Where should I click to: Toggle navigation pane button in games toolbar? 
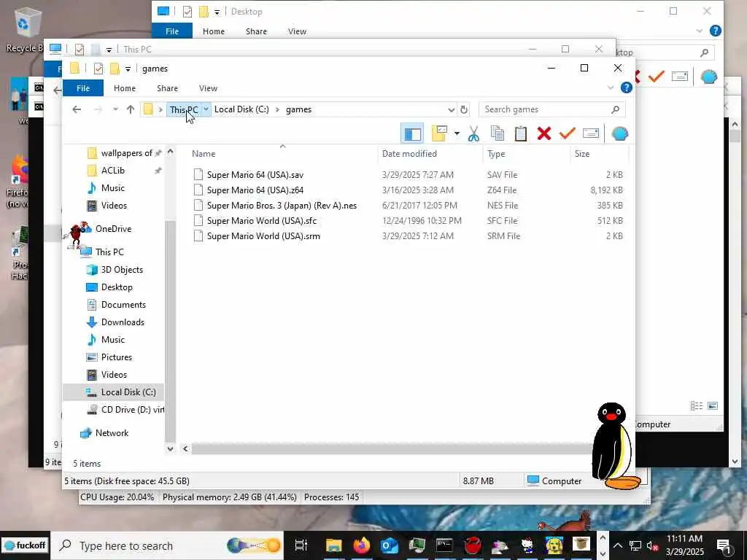412,134
